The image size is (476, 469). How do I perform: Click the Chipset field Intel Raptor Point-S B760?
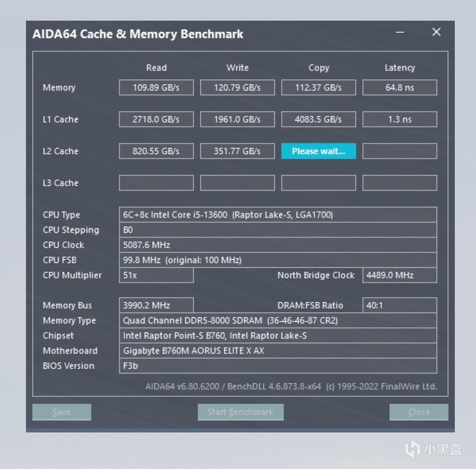coord(278,335)
